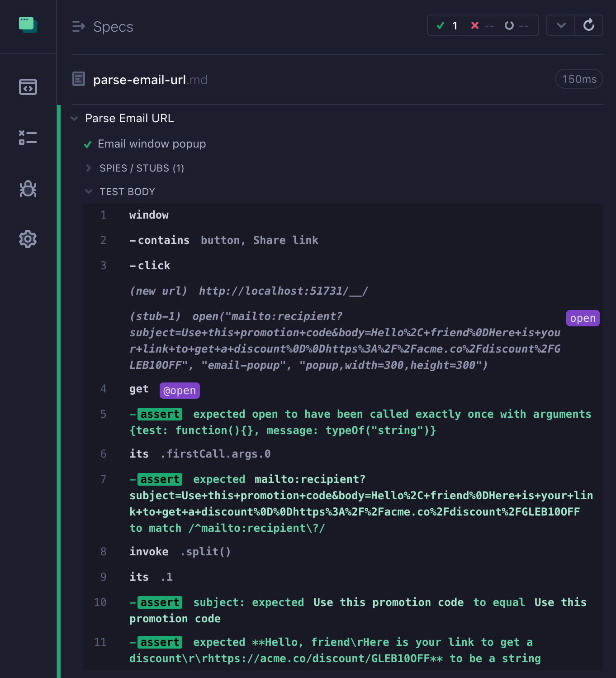Click the (new url) localhost log entry

343,291
